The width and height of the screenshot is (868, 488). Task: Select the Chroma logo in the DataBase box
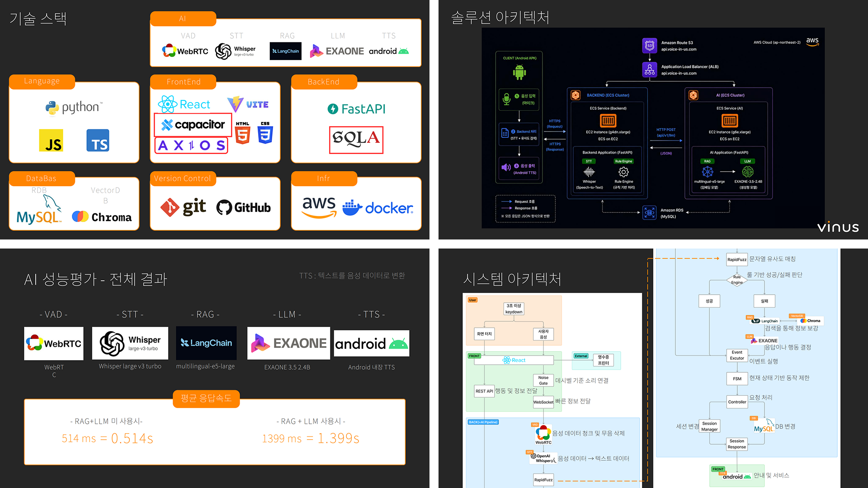[x=102, y=217]
